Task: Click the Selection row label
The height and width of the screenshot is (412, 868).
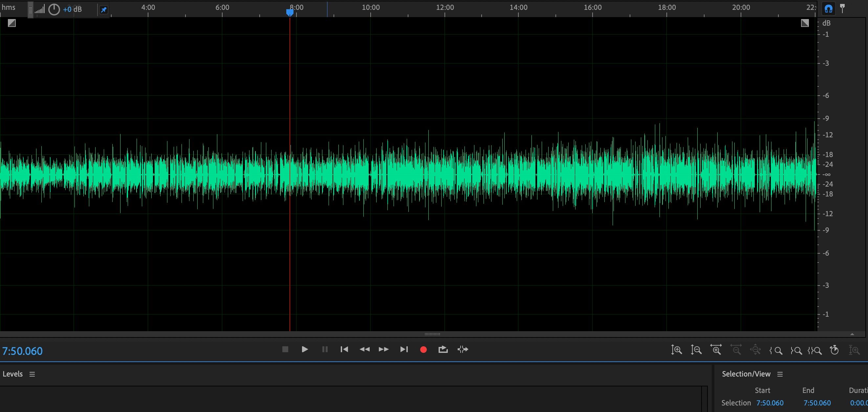Action: tap(736, 403)
